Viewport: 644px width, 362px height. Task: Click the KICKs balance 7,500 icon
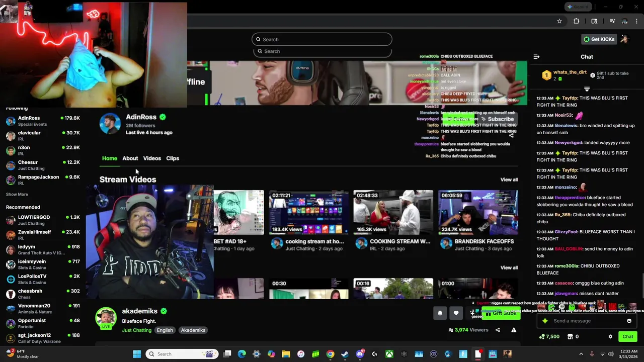(549, 336)
